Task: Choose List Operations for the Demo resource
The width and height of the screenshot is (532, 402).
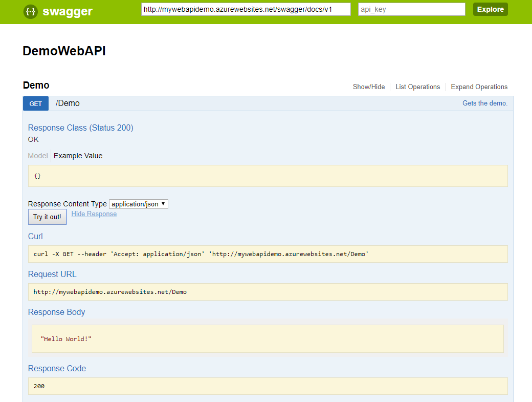Action: point(417,87)
